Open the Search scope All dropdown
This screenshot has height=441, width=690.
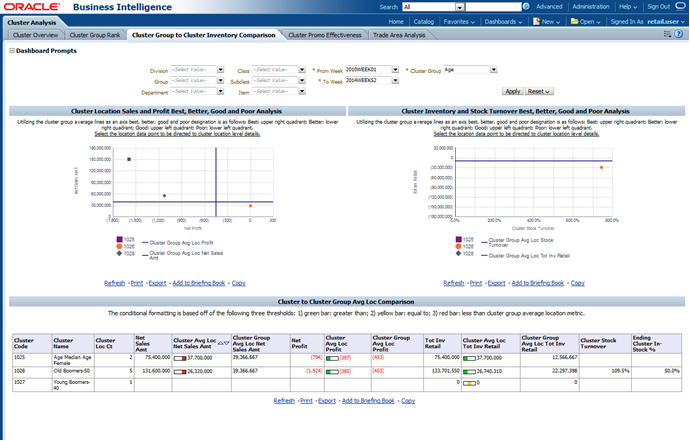(x=459, y=7)
